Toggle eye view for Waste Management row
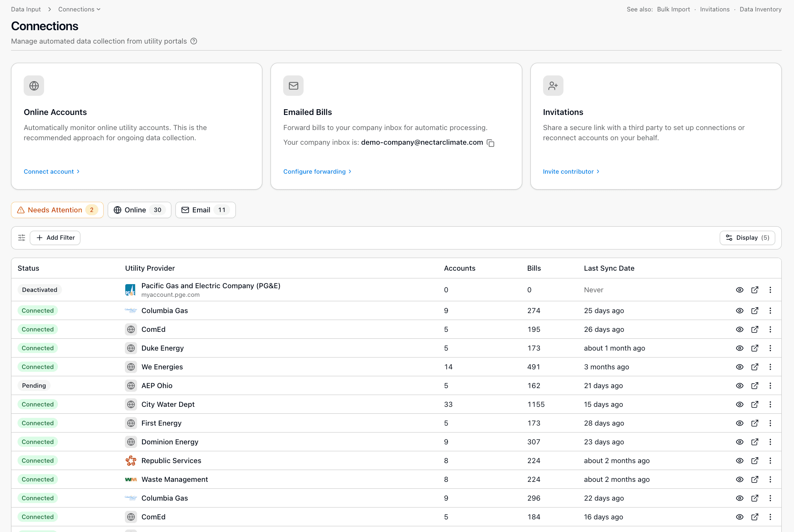 point(740,479)
